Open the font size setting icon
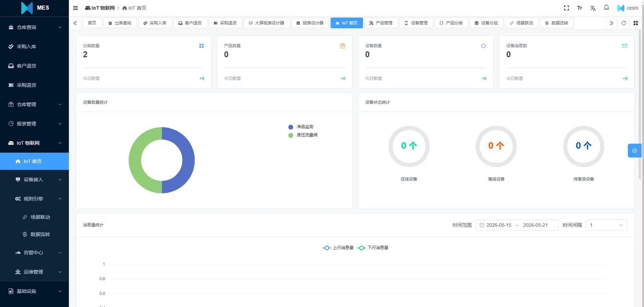 580,8
